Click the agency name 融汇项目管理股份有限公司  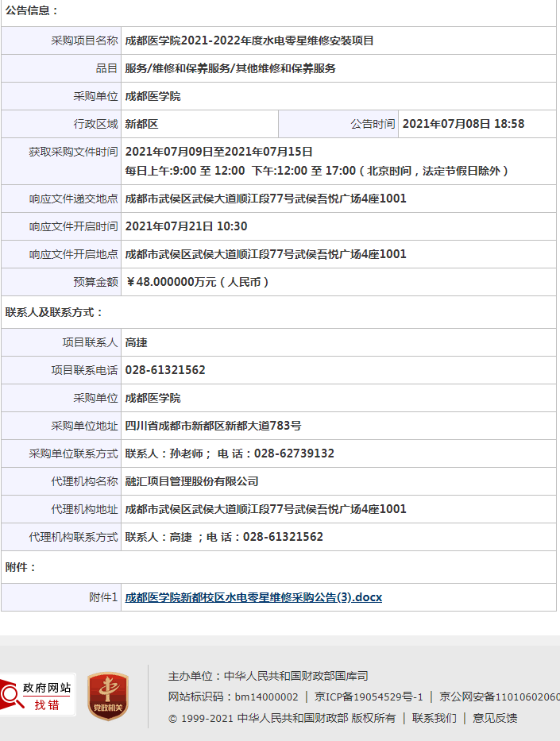click(x=191, y=481)
